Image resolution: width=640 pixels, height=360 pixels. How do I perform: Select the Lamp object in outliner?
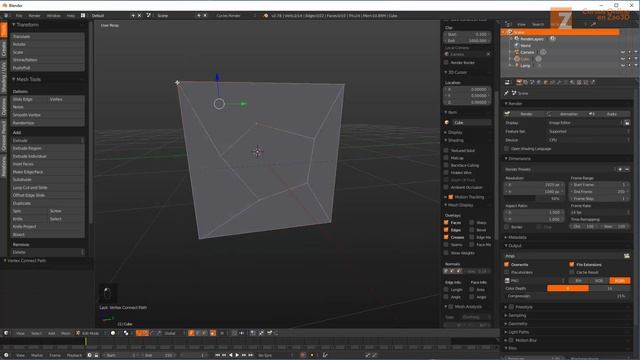(x=525, y=66)
